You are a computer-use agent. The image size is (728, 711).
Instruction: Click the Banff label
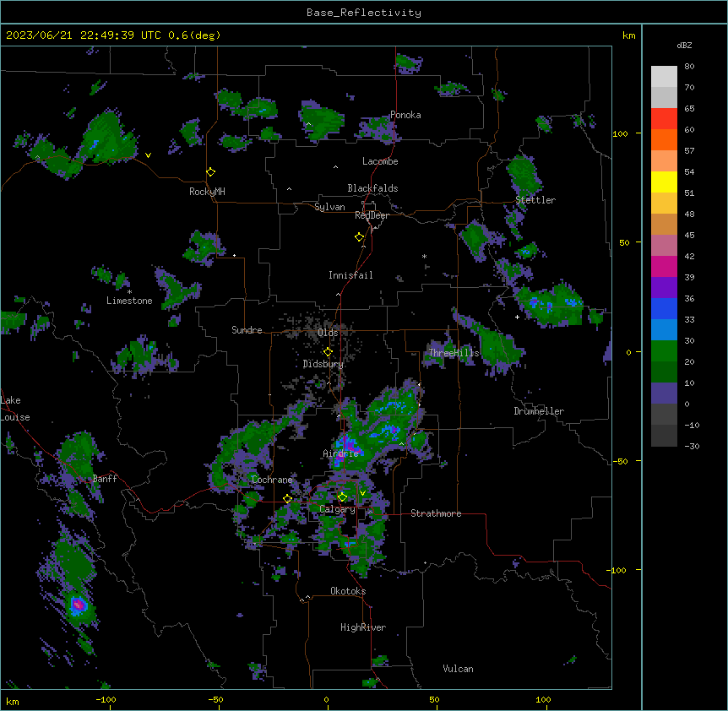pos(105,479)
